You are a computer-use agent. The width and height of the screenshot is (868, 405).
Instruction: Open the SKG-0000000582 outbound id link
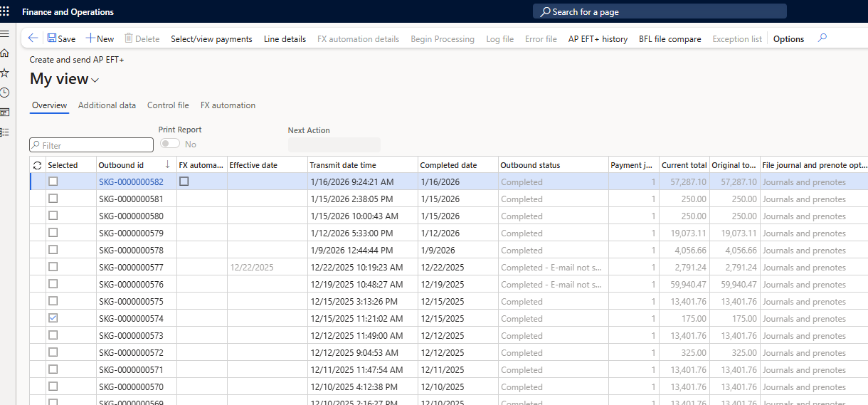tap(131, 182)
